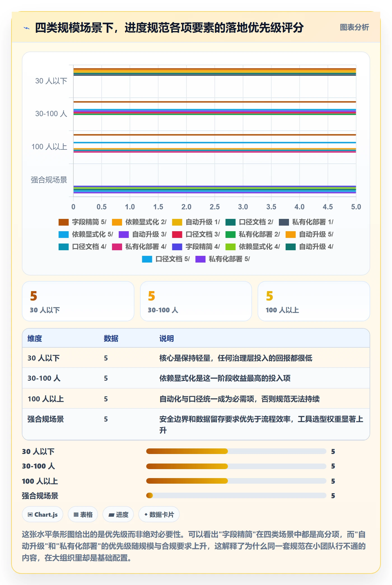
Task: Click the dark green swatch for 自动升级 4/
Action: 291,247
